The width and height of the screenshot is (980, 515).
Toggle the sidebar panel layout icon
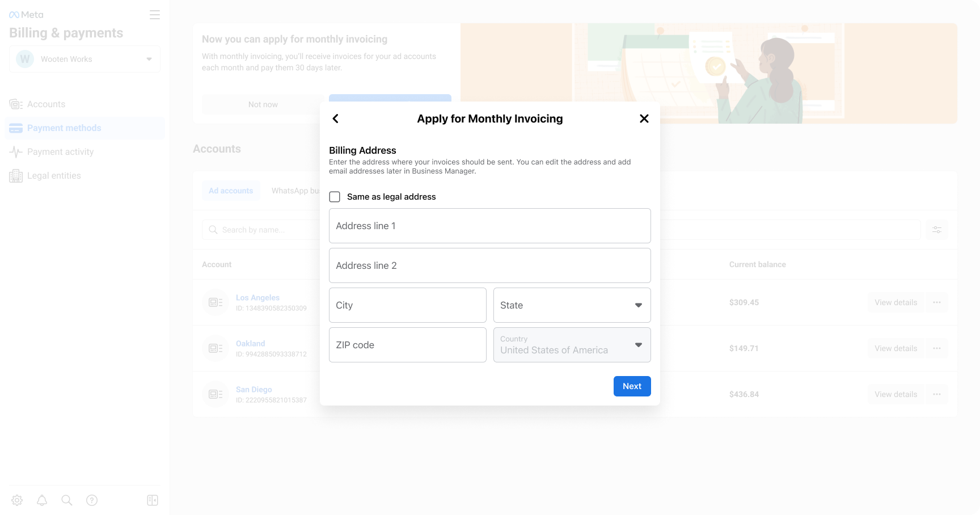[153, 500]
